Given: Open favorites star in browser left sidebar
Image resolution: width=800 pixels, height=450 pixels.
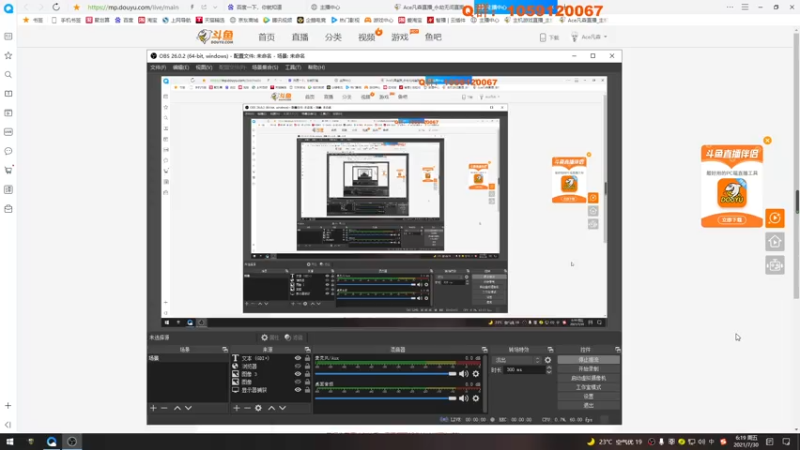Looking at the screenshot, I should click(8, 55).
